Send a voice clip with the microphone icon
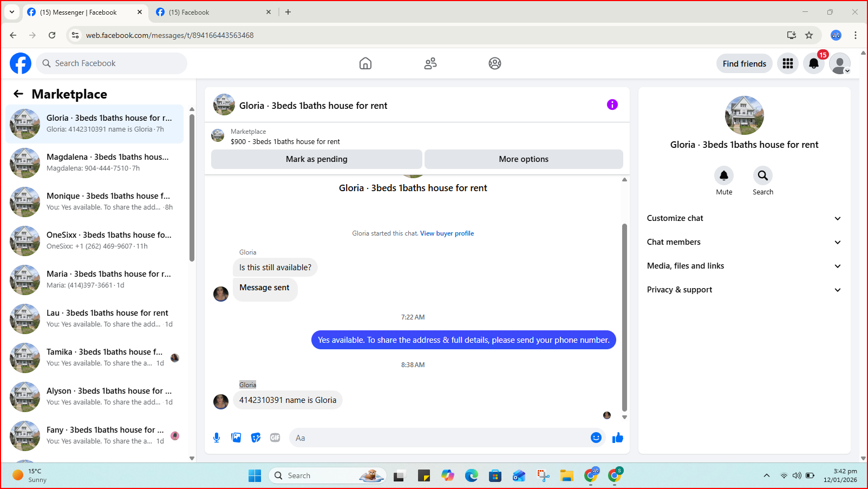Screen dimensions: 868x489 coord(217,438)
